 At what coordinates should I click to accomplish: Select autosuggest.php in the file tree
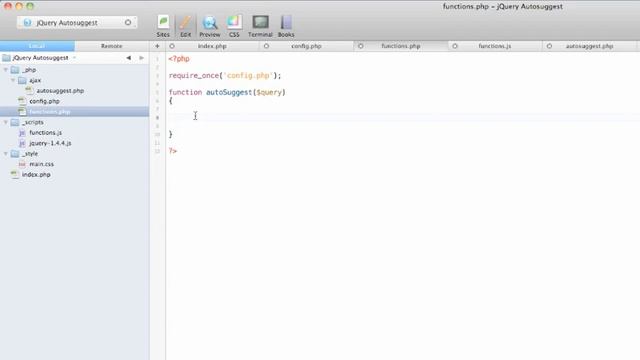(74, 91)
